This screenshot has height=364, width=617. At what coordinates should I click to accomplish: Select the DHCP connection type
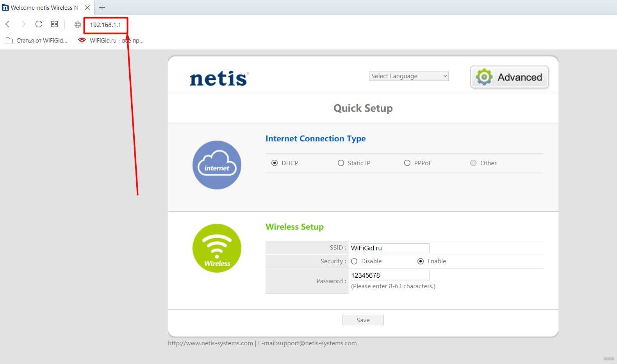pos(275,163)
